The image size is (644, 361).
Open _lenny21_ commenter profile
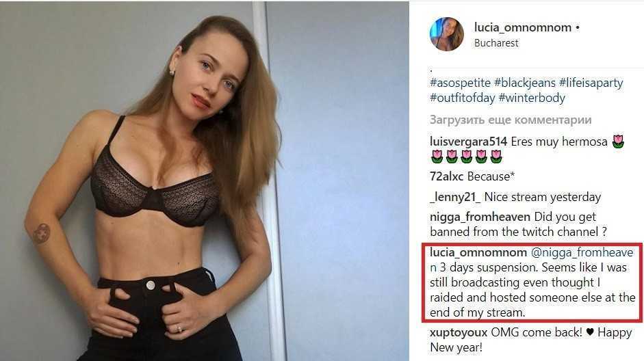(x=455, y=198)
